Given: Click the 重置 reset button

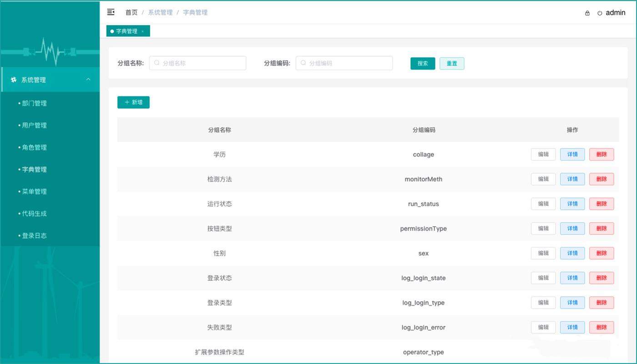Looking at the screenshot, I should pos(452,63).
